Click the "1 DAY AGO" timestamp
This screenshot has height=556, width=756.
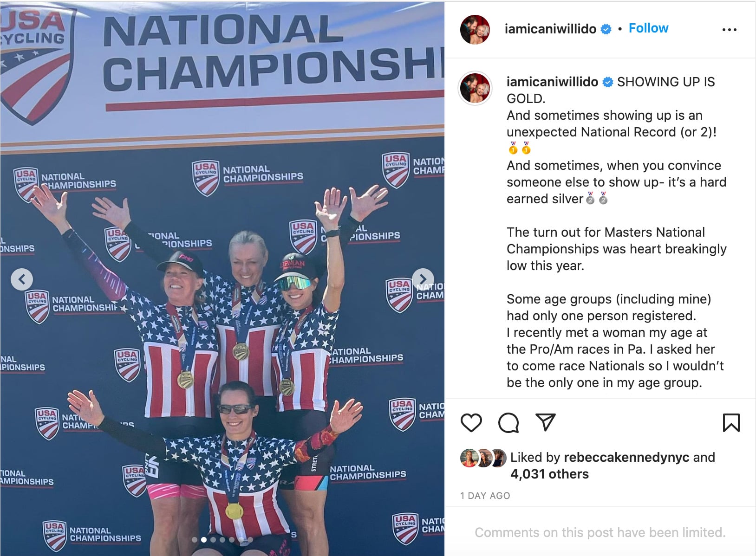coord(485,496)
